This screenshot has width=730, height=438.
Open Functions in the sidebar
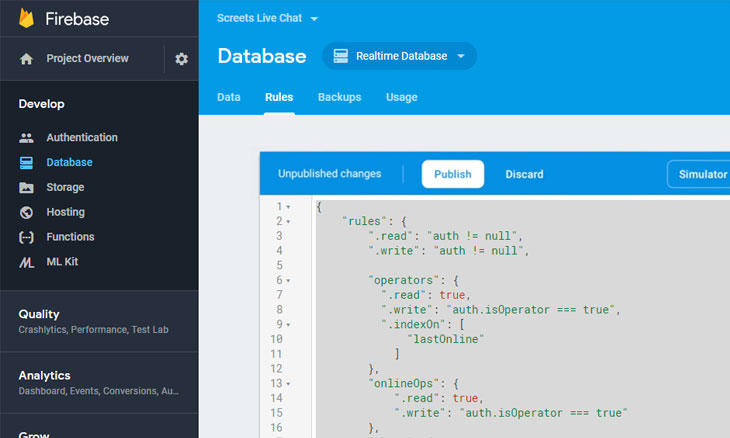coord(70,237)
